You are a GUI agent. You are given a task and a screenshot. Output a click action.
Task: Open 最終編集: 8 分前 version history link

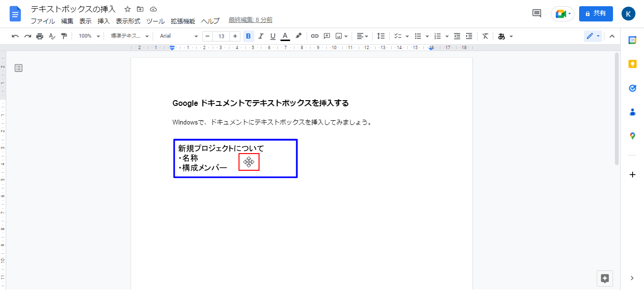coord(250,20)
